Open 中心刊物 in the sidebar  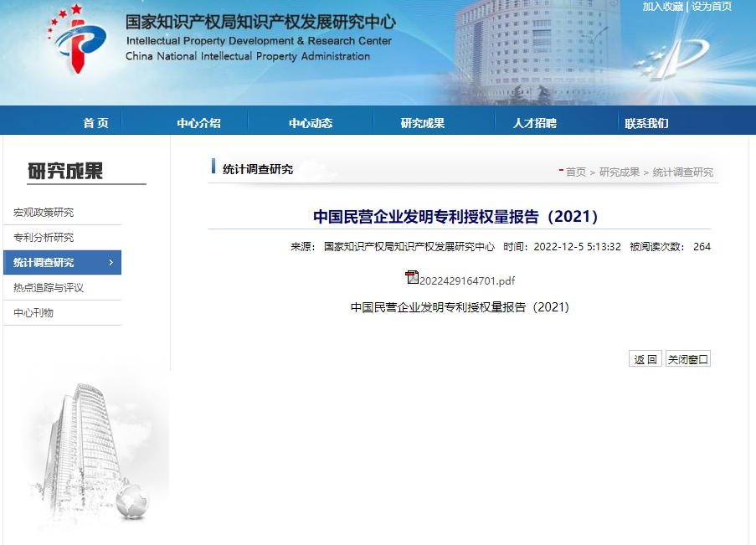coord(33,313)
